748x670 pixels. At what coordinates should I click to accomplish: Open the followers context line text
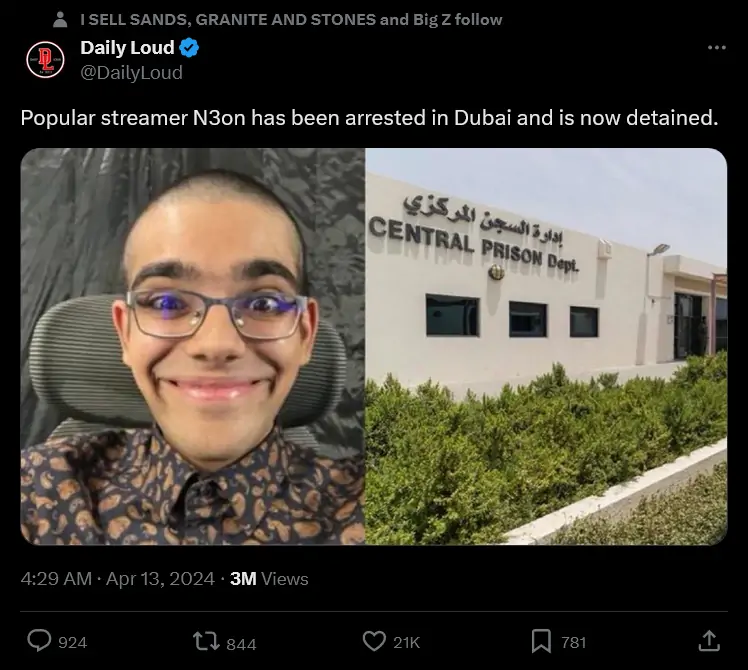point(291,20)
